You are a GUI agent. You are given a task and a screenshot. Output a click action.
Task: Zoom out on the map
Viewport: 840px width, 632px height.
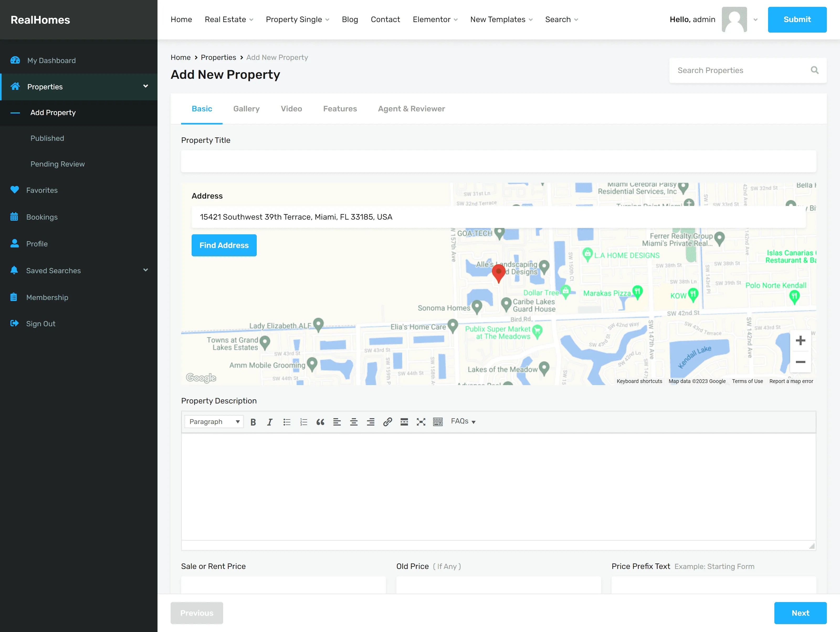click(801, 362)
